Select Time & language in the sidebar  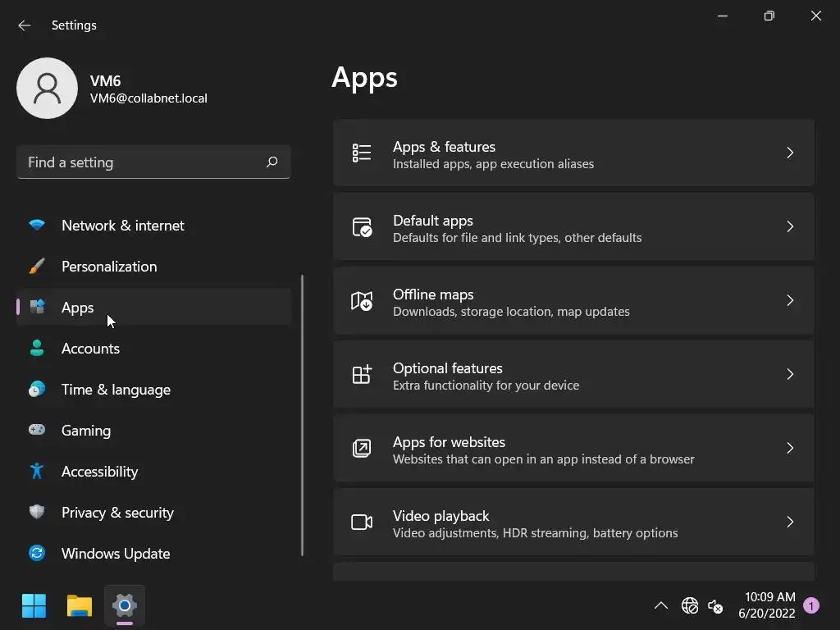[153, 390]
